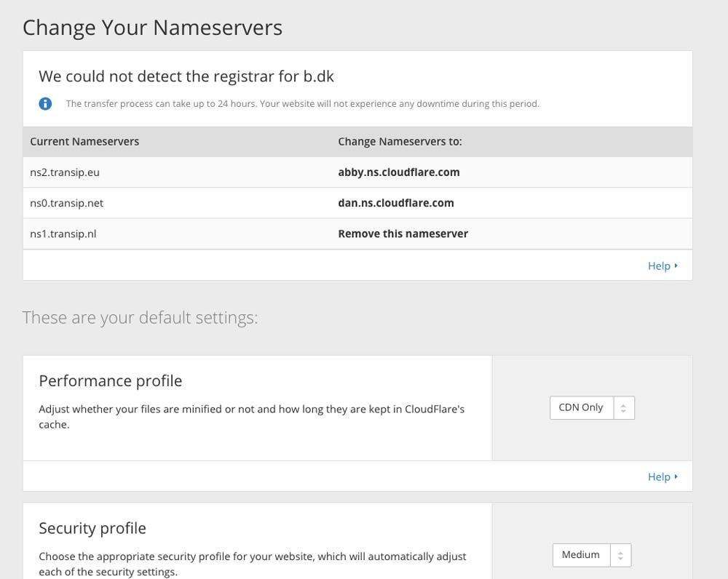Image resolution: width=728 pixels, height=579 pixels.
Task: Click the 'Security profile' heading
Action: coord(92,528)
